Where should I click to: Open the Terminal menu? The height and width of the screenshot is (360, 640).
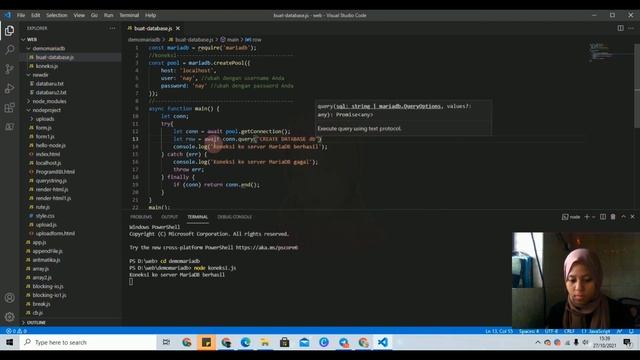coord(129,15)
